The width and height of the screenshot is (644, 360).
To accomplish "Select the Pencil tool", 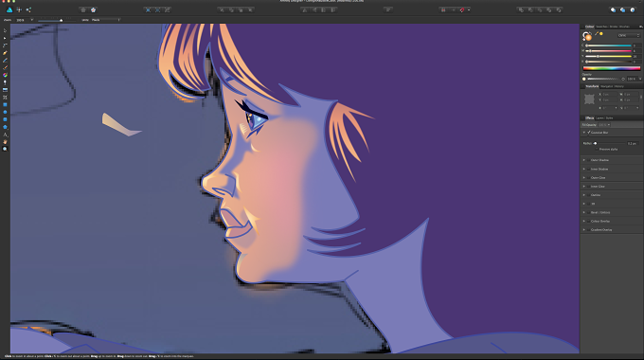I will [5, 61].
